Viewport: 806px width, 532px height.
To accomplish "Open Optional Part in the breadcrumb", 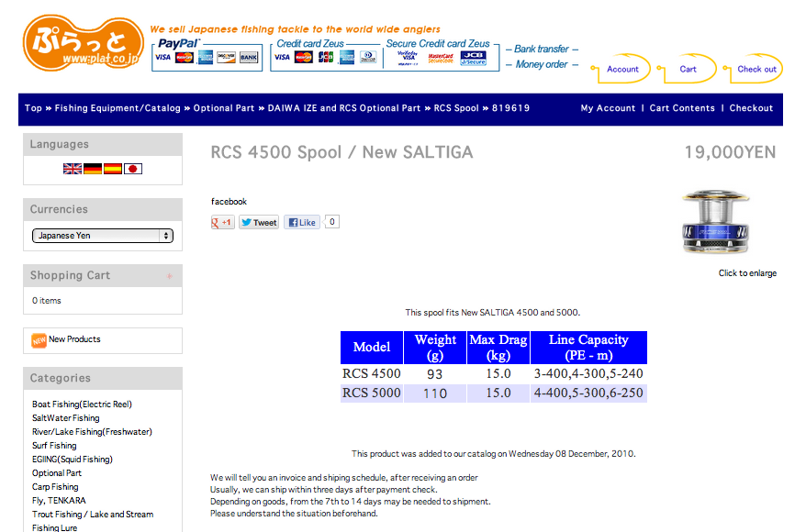I will point(224,108).
